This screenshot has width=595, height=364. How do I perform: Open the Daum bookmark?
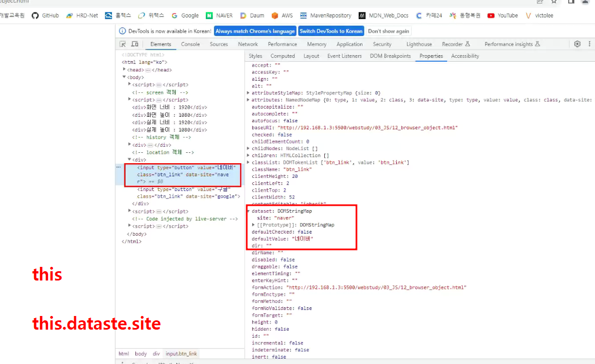252,15
